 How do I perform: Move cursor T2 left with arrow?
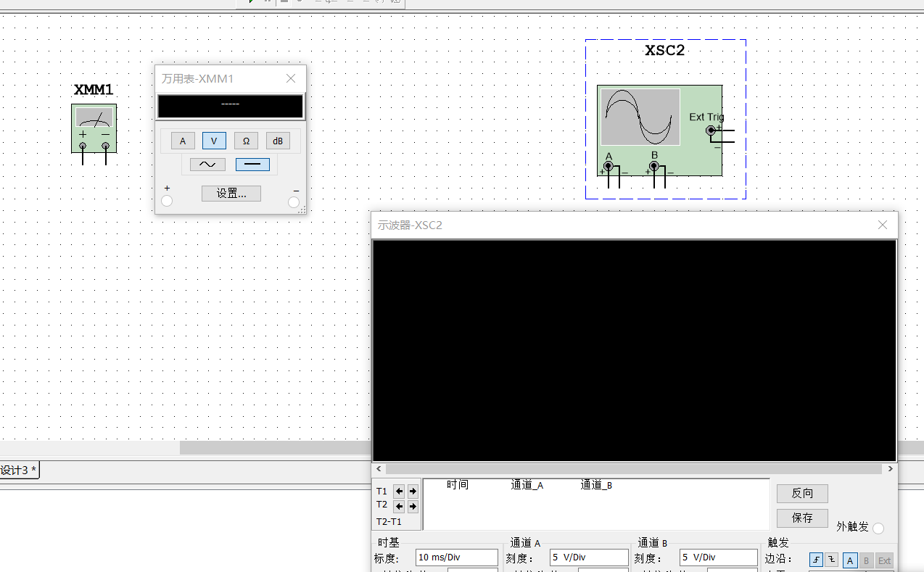click(x=399, y=507)
